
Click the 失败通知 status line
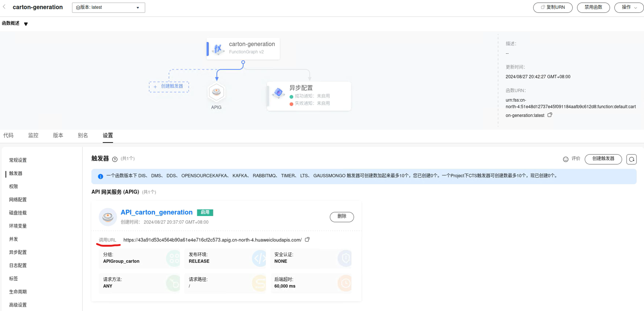click(310, 103)
